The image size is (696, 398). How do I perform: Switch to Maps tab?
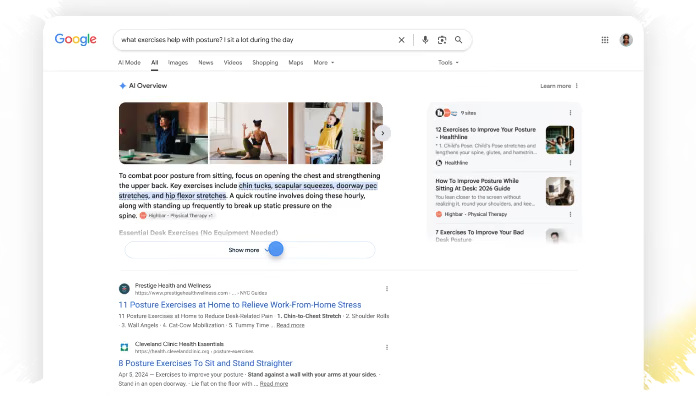296,63
